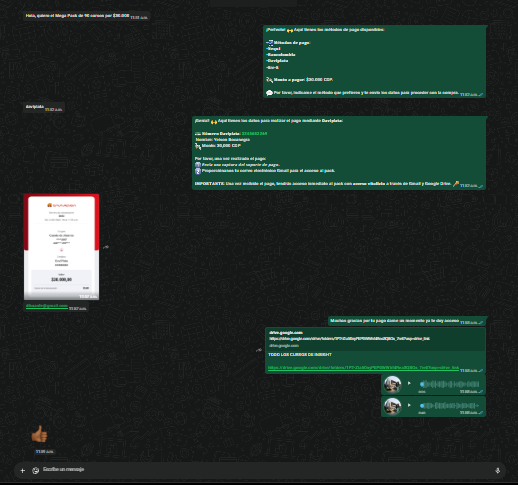Click the "Métodos de pago" heading text
518x485 pixels.
(x=292, y=43)
